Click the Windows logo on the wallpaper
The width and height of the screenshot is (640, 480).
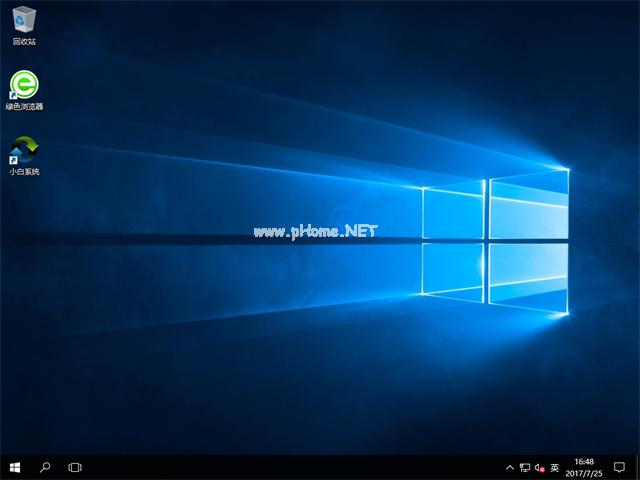[x=495, y=238]
